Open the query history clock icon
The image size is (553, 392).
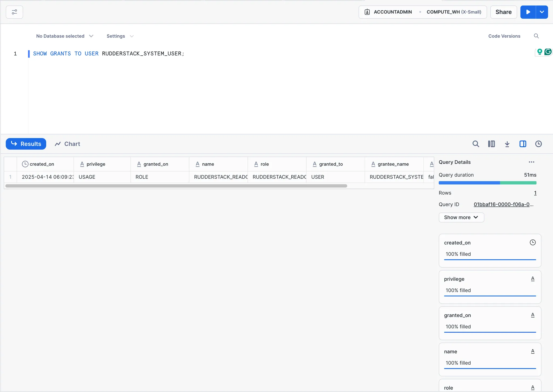538,144
